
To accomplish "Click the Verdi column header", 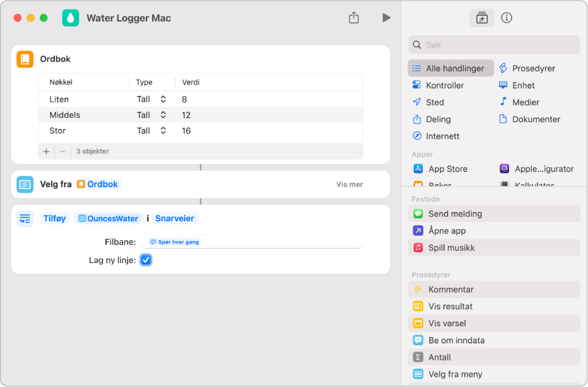I will pyautogui.click(x=191, y=82).
